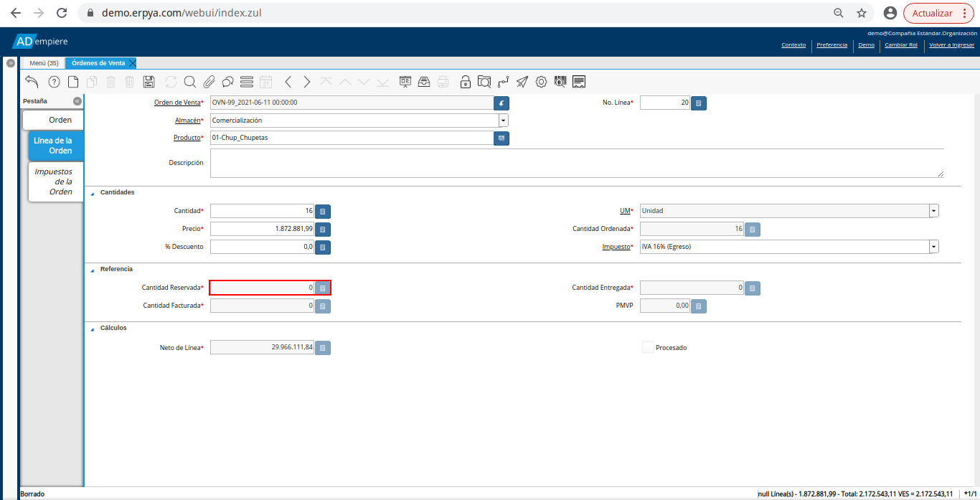Open calculator for % Descuento field

pyautogui.click(x=323, y=247)
